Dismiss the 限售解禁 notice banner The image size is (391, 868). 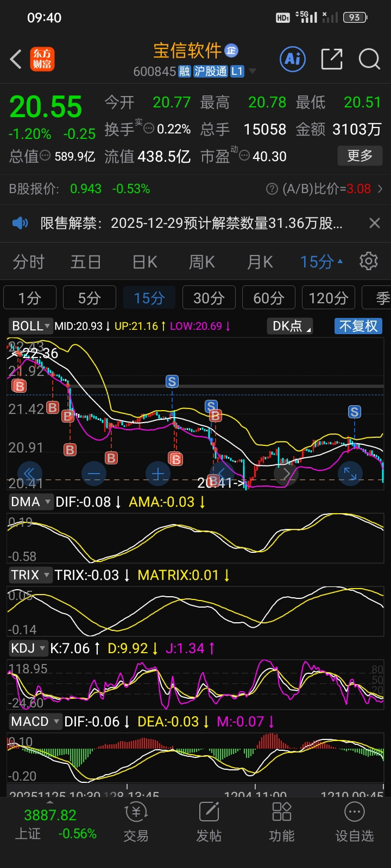point(374,223)
